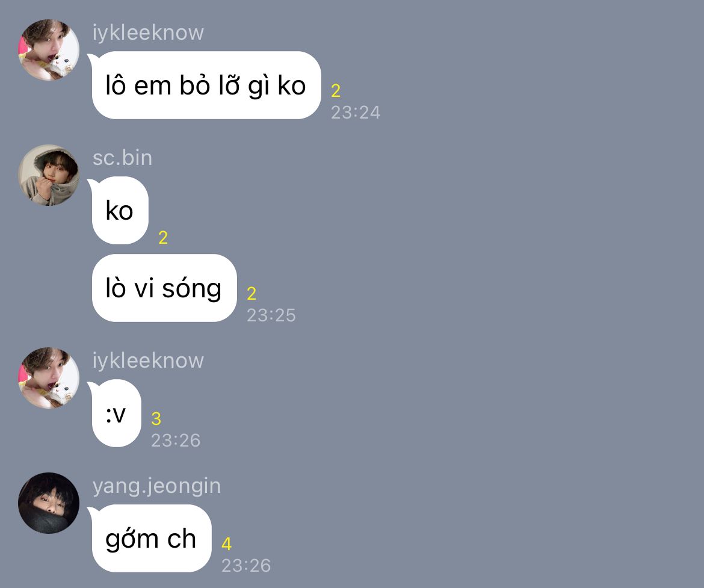Open the sc.bin username label
This screenshot has width=704, height=588.
(x=122, y=158)
